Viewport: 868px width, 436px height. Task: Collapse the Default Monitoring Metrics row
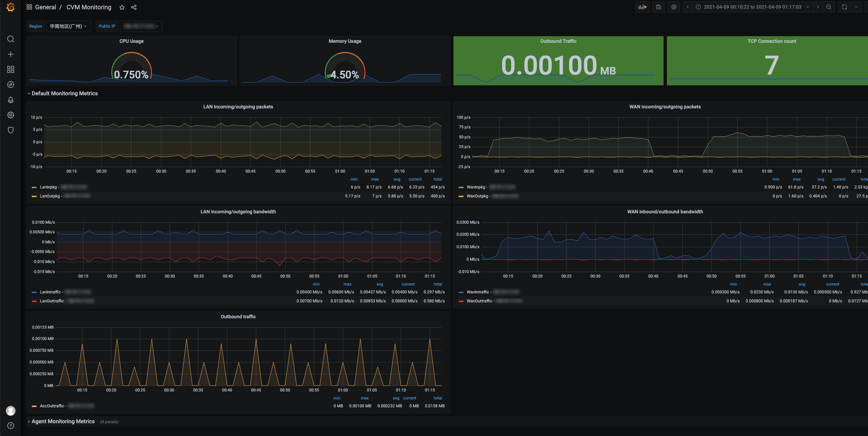(x=64, y=94)
